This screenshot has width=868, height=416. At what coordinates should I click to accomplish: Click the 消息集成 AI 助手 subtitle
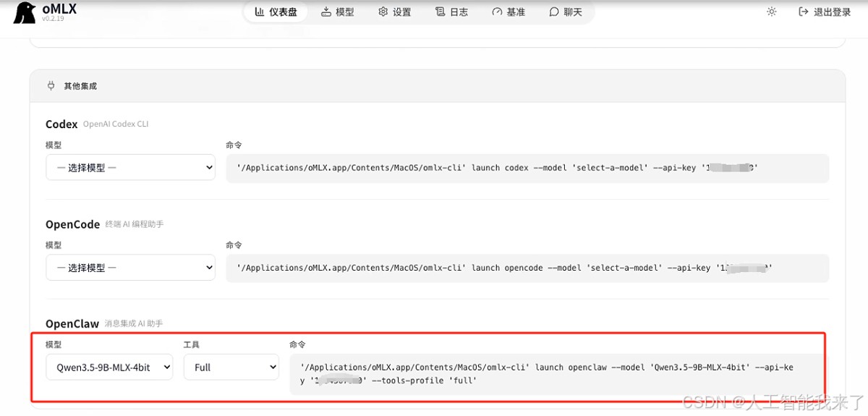134,323
